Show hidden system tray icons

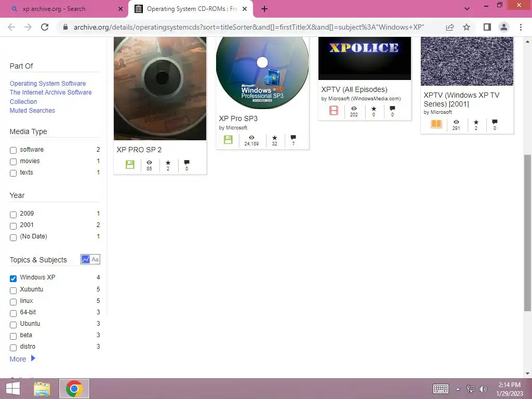458,389
